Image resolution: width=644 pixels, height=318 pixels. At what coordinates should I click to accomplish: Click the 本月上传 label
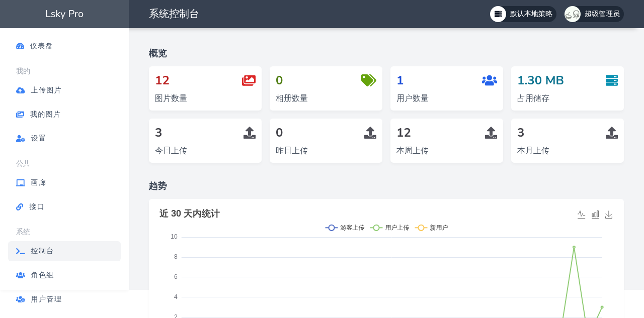pyautogui.click(x=533, y=151)
